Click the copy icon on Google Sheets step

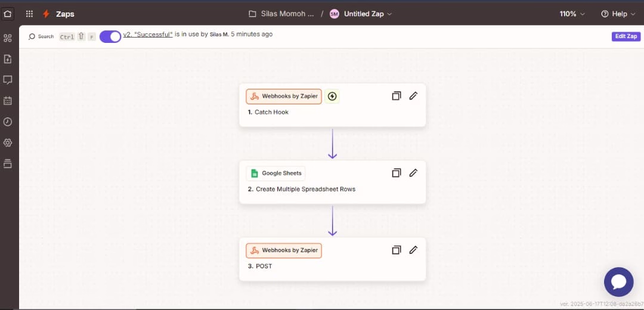pos(396,173)
